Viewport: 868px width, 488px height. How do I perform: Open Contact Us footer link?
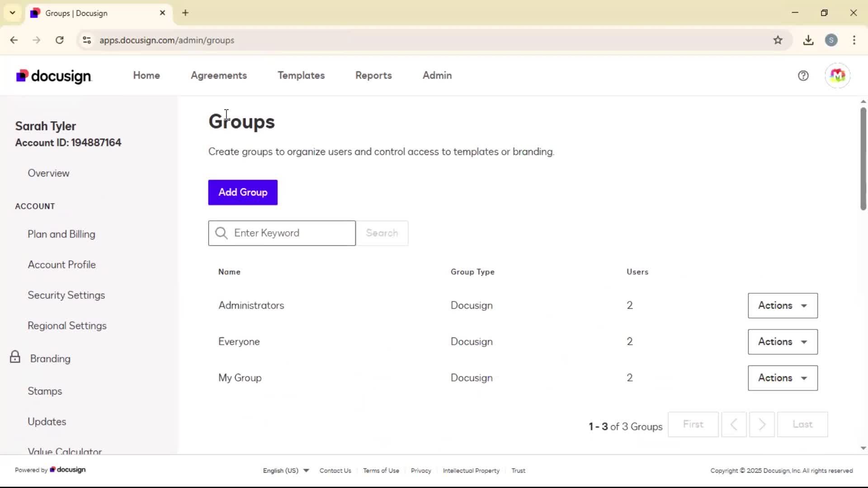pos(335,470)
